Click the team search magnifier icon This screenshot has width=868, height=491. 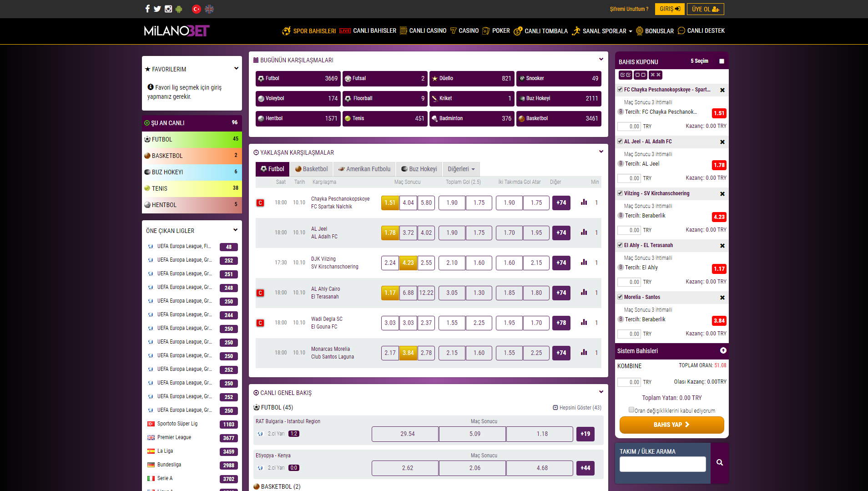pos(719,463)
